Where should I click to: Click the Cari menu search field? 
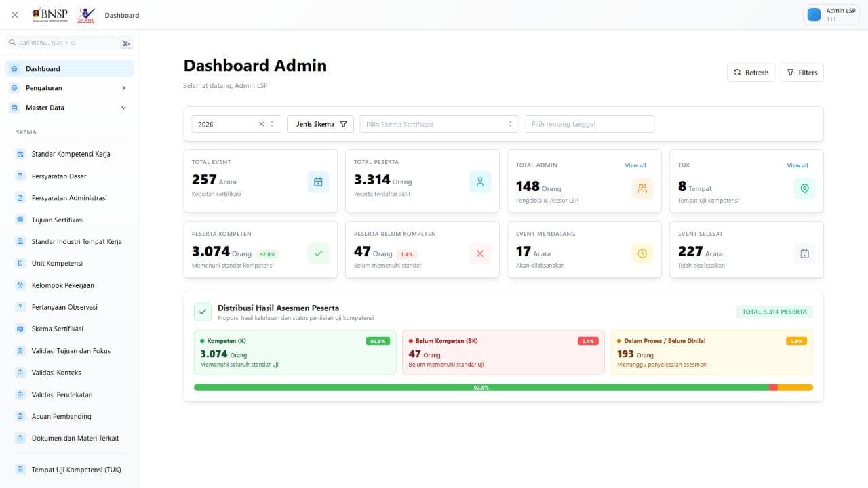[69, 43]
